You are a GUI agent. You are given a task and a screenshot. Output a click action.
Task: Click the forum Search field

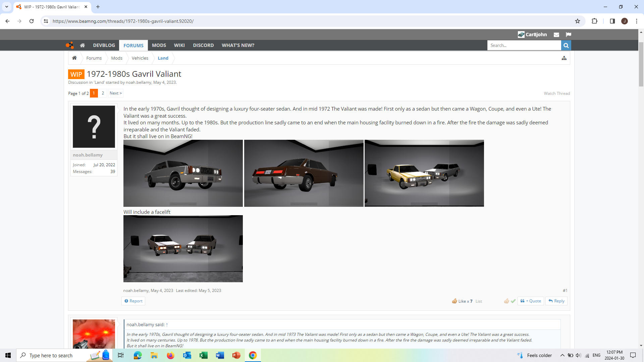(x=524, y=45)
